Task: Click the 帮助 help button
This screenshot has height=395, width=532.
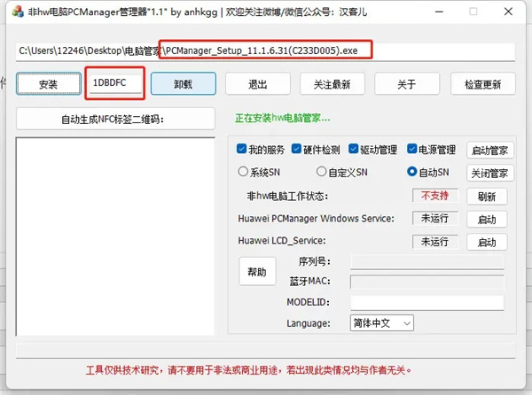Action: click(x=257, y=271)
